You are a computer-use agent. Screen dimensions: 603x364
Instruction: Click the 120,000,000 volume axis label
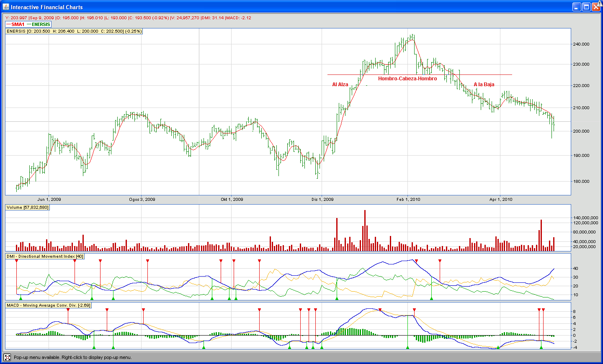(585, 223)
